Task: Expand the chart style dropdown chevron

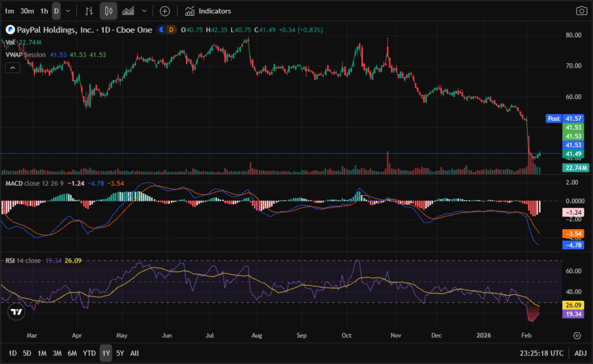Action: pyautogui.click(x=144, y=11)
